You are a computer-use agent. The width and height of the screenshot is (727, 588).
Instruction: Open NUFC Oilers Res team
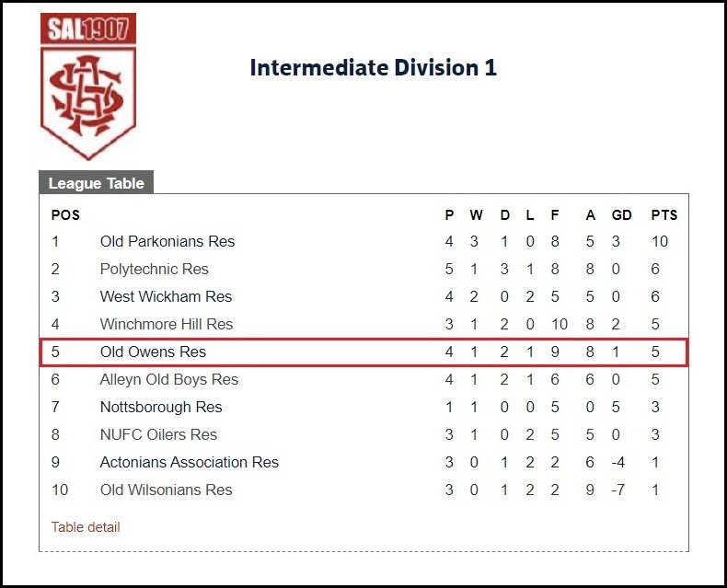[x=158, y=434]
